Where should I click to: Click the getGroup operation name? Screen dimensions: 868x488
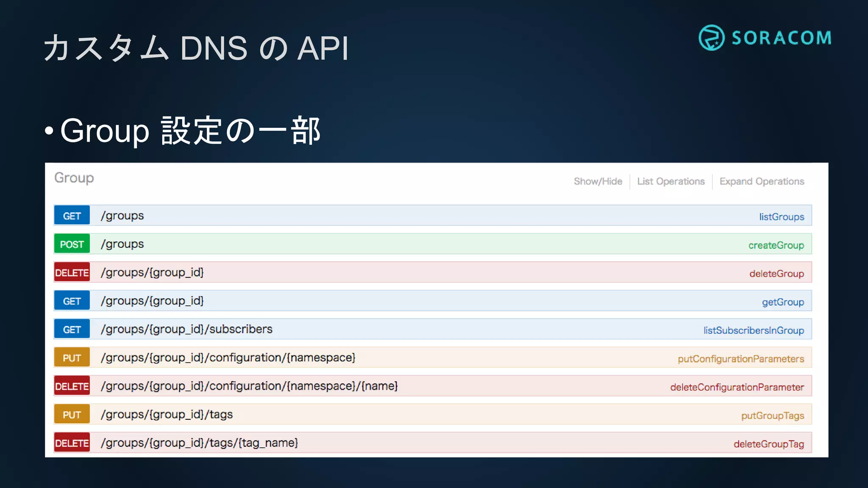click(x=783, y=302)
